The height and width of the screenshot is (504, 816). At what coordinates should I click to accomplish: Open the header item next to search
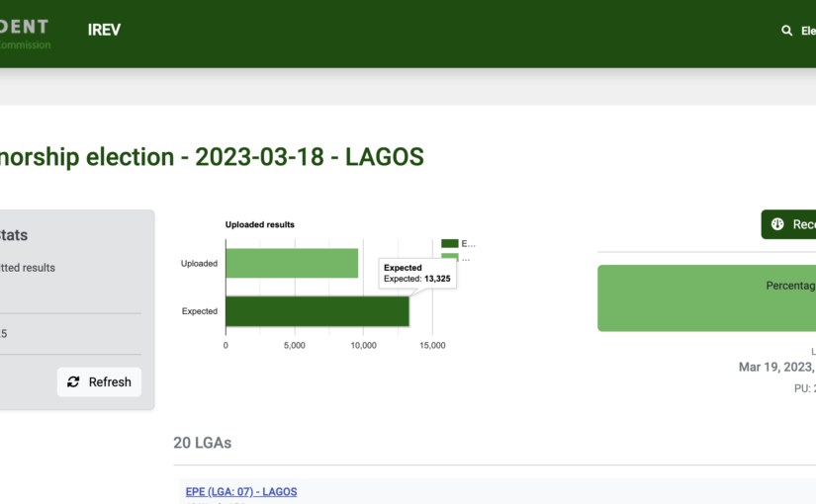(807, 31)
